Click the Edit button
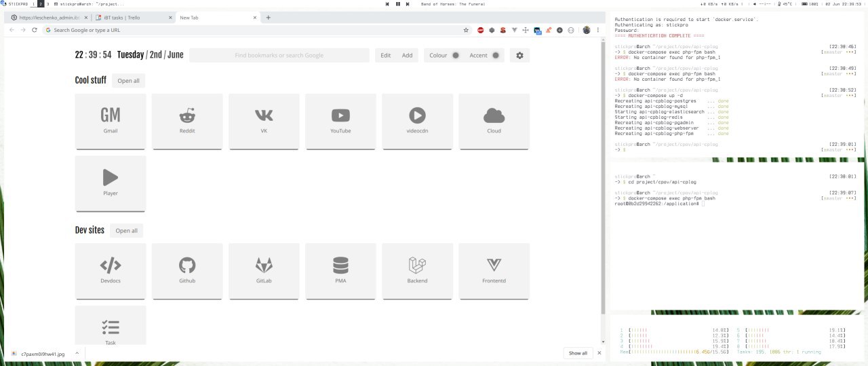The width and height of the screenshot is (868, 366). click(x=386, y=56)
